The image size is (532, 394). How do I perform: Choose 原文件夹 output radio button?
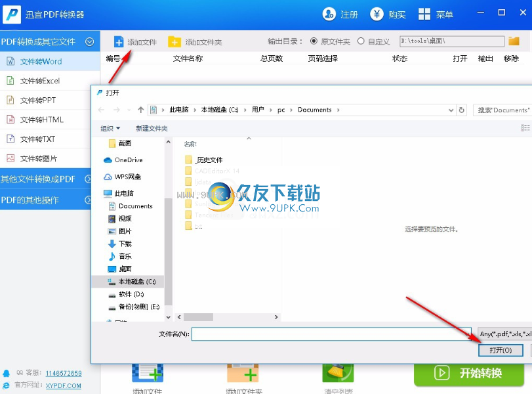[x=314, y=41]
